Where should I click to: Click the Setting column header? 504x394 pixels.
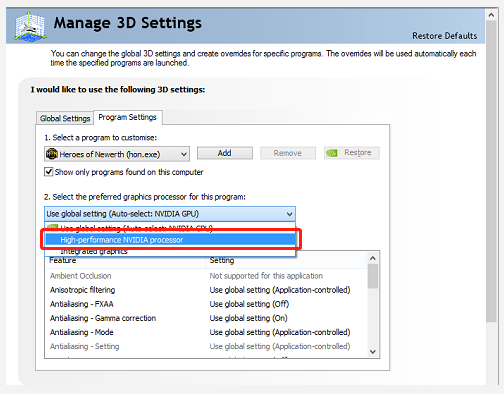[x=287, y=261]
